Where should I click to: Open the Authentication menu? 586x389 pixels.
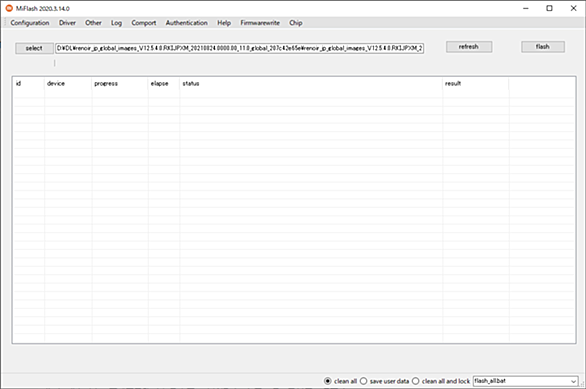[x=186, y=23]
